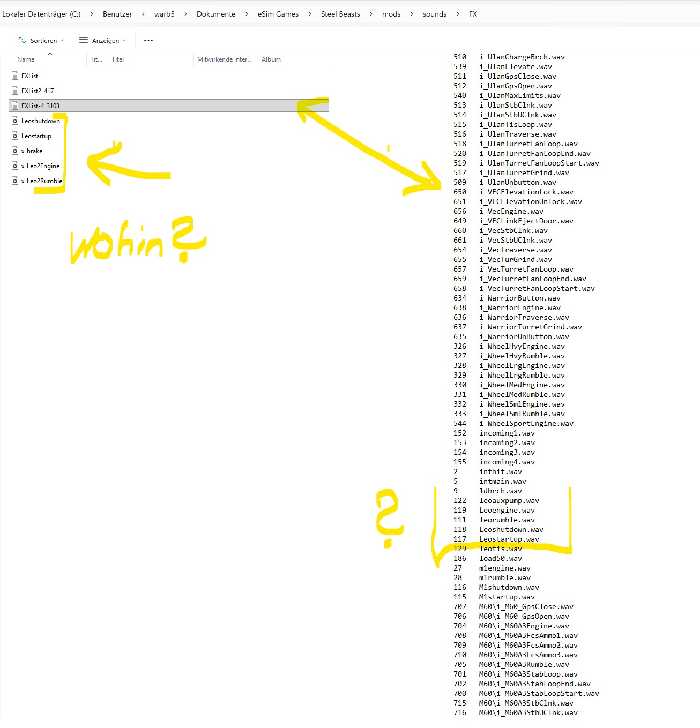This screenshot has width=700, height=728.
Task: Open the Sortieren dropdown menu
Action: click(41, 41)
